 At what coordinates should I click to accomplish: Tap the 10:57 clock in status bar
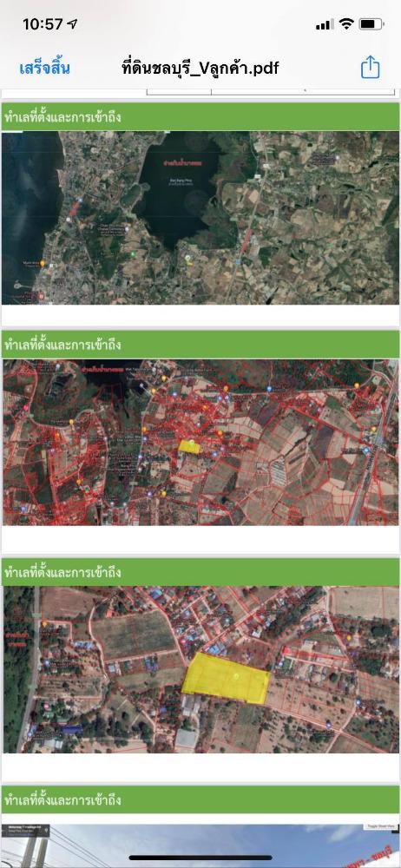pos(43,24)
